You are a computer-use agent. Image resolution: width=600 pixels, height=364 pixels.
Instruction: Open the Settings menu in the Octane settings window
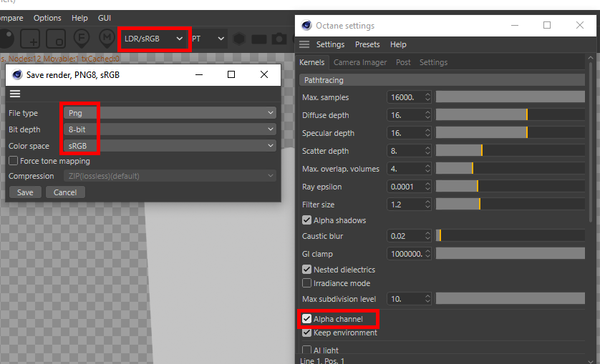click(x=330, y=44)
